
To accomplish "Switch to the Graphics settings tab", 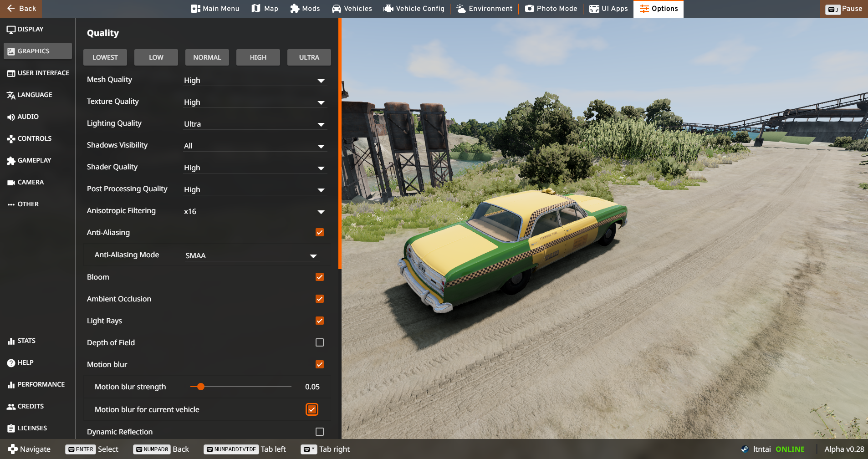I will [x=38, y=51].
